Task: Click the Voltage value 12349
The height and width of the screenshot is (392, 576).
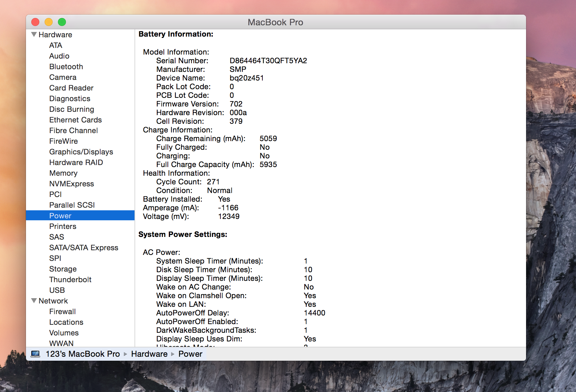Action: (x=229, y=216)
